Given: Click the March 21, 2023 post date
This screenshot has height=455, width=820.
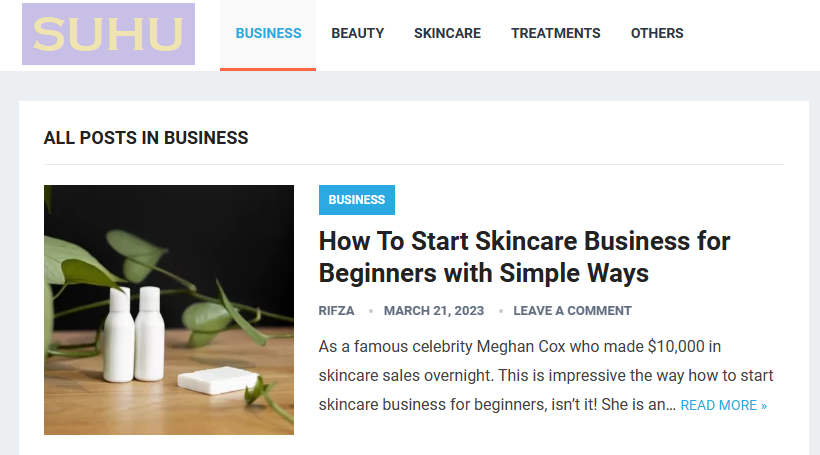Looking at the screenshot, I should click(x=433, y=311).
